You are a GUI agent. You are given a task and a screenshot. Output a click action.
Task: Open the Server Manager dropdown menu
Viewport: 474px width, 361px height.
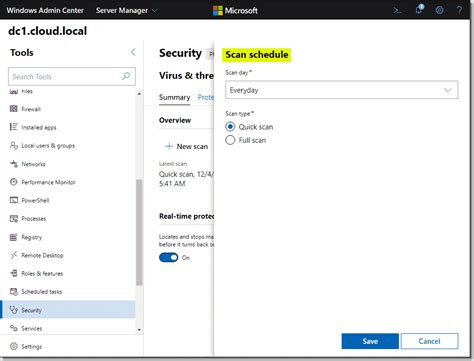(x=126, y=10)
